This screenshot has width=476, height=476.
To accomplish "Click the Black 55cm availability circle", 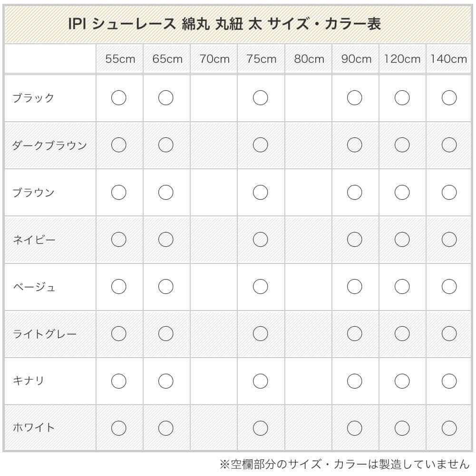I will click(x=118, y=98).
